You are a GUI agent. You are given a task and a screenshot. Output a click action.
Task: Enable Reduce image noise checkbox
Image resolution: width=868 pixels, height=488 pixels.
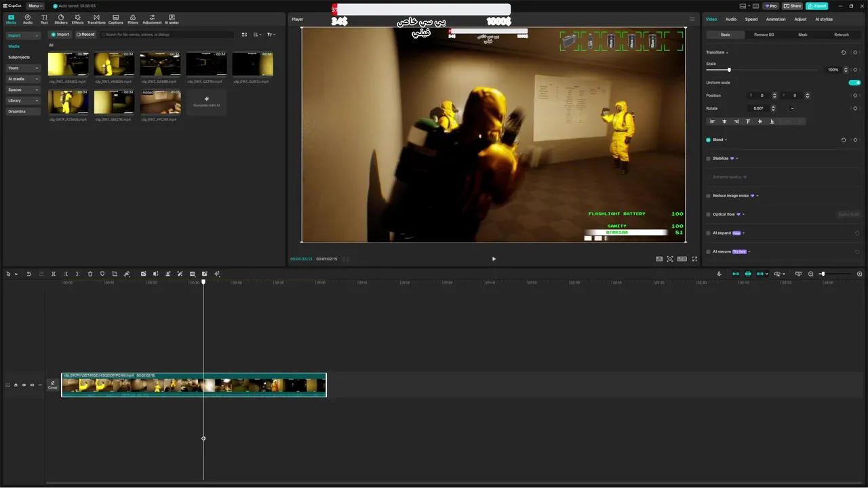coord(709,196)
